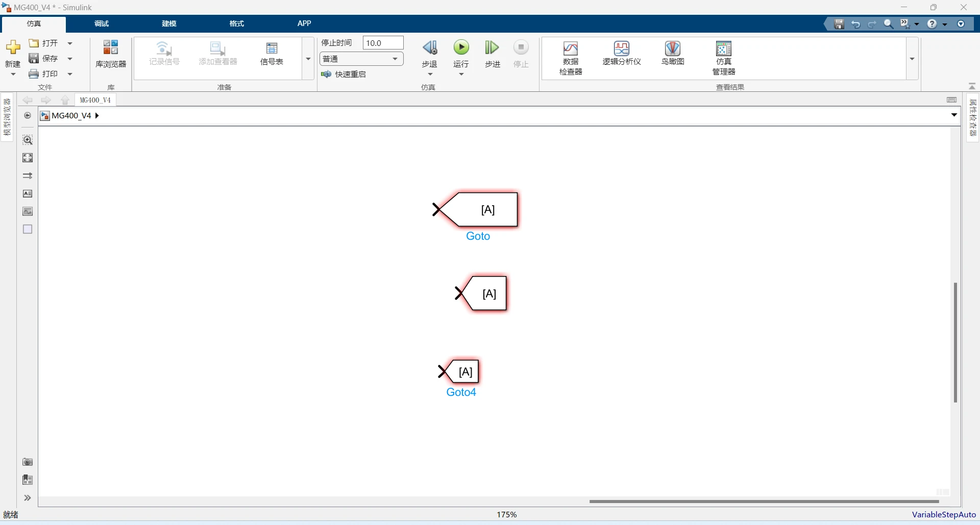Click the vertical canvas scrollbar
The height and width of the screenshot is (525, 980).
click(955, 342)
